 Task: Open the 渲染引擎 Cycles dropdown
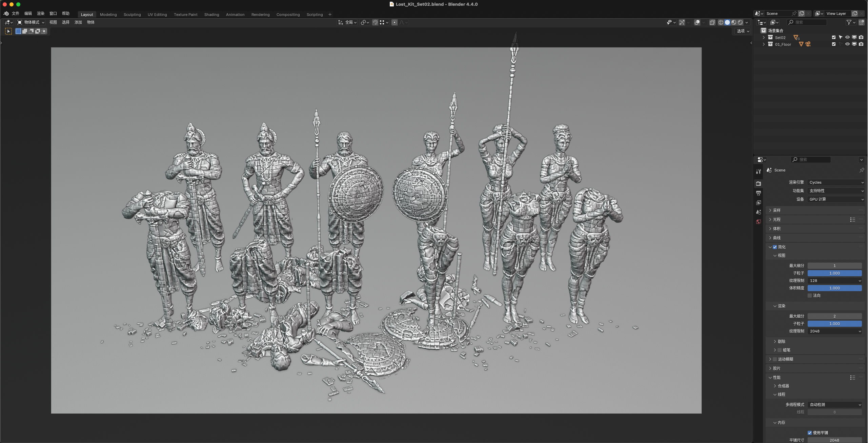[x=836, y=182]
